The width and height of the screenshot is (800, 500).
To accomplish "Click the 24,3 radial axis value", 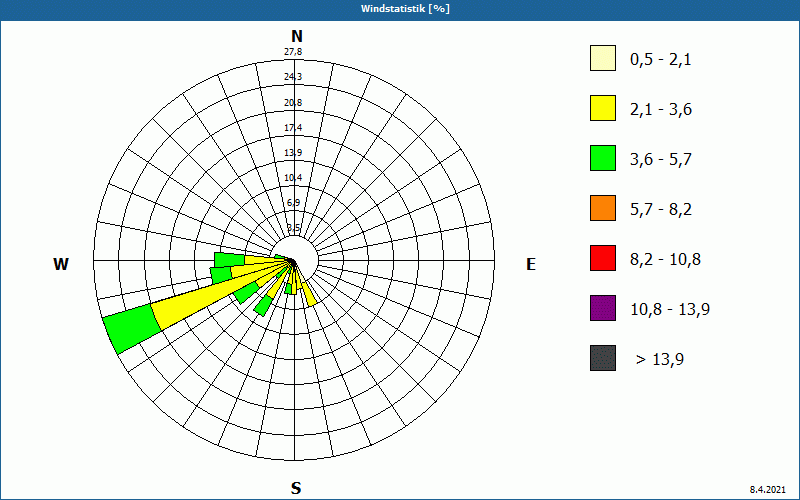I will coord(293,77).
